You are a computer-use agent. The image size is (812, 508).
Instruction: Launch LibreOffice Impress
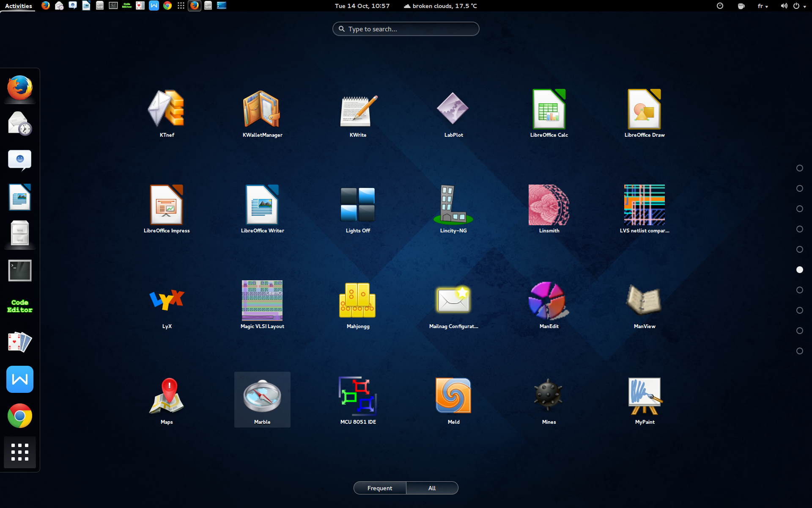(x=167, y=209)
